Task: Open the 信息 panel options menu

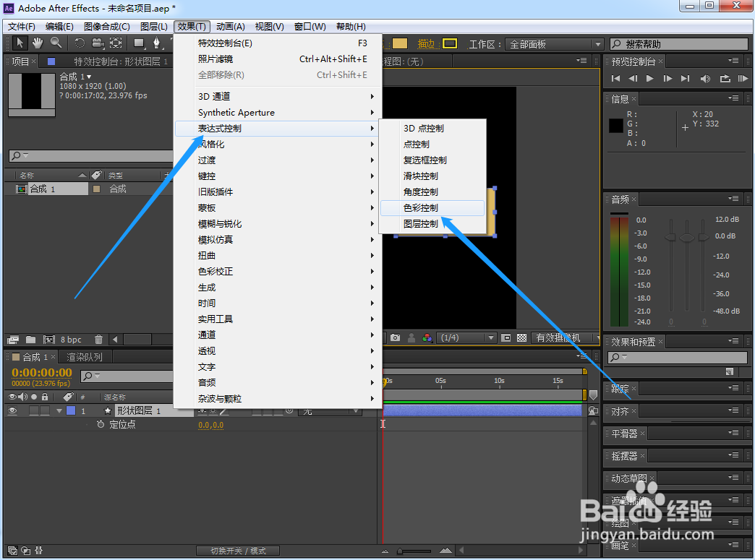Action: (x=733, y=98)
